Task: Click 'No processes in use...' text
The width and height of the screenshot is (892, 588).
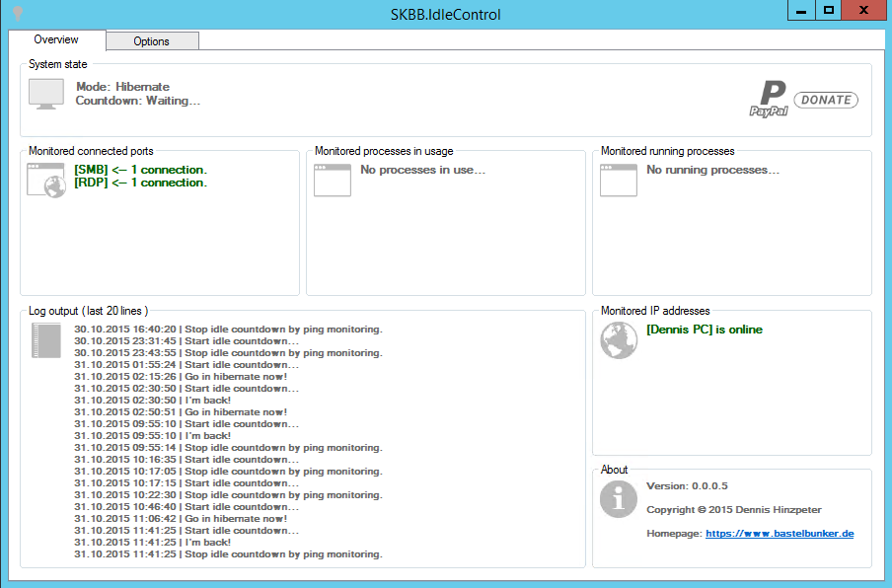Action: pyautogui.click(x=422, y=170)
